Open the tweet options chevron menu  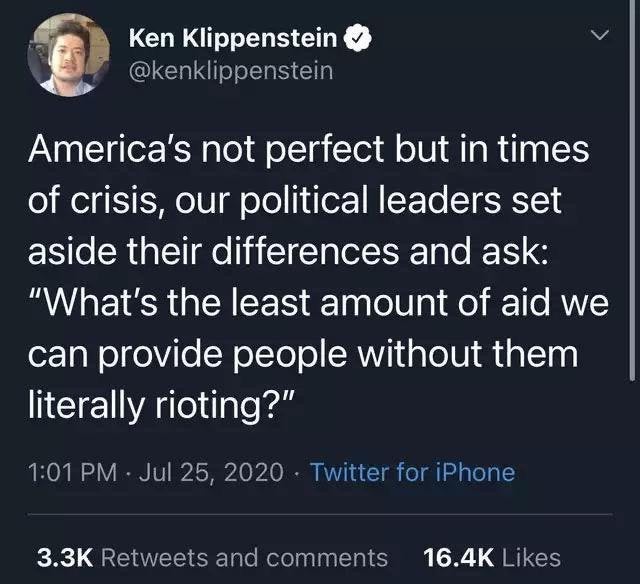click(x=599, y=37)
